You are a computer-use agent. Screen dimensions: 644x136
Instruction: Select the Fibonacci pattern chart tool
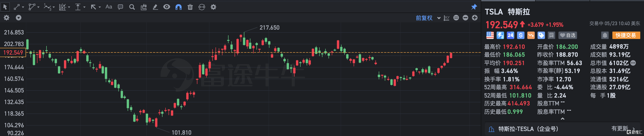pyautogui.click(x=63, y=7)
